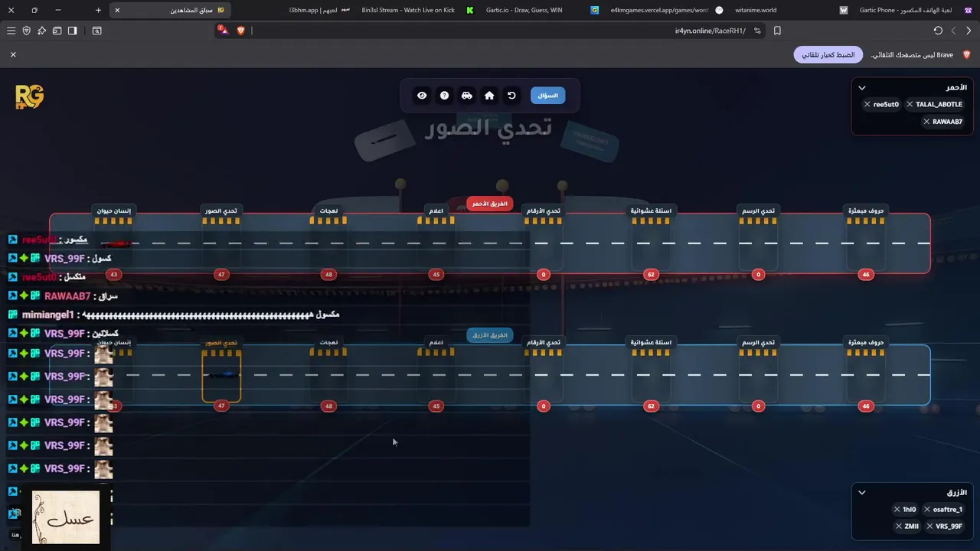Remove osaftre_1 from blue team

coord(927,510)
